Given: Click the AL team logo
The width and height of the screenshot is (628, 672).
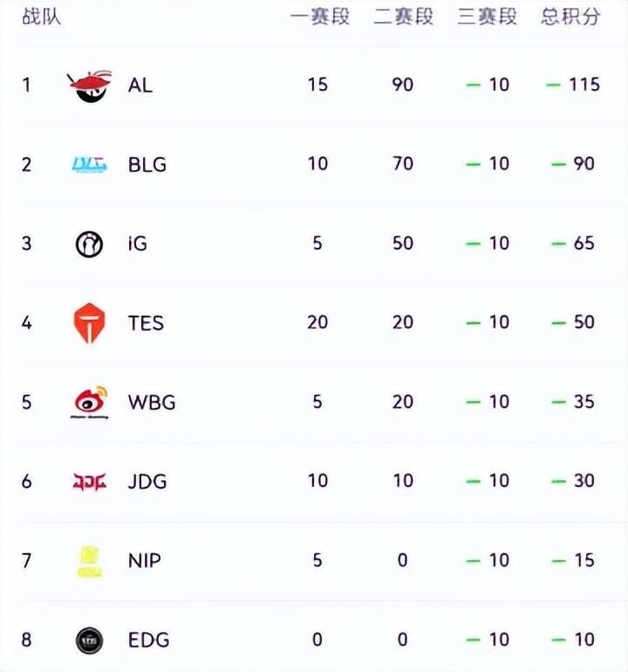Looking at the screenshot, I should pos(90,85).
